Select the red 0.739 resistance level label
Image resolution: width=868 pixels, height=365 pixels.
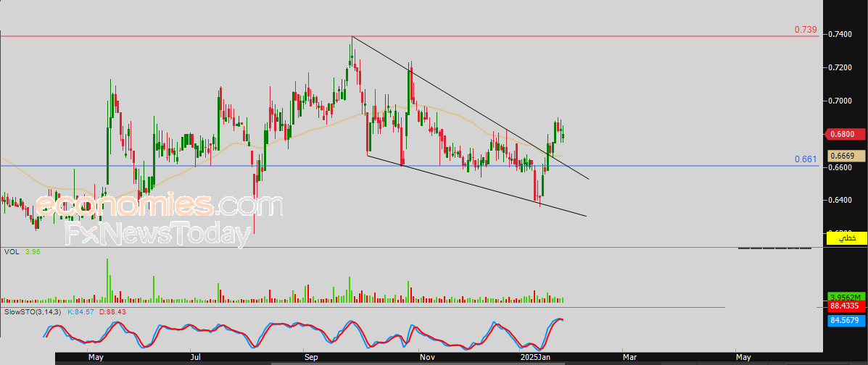[x=806, y=29]
